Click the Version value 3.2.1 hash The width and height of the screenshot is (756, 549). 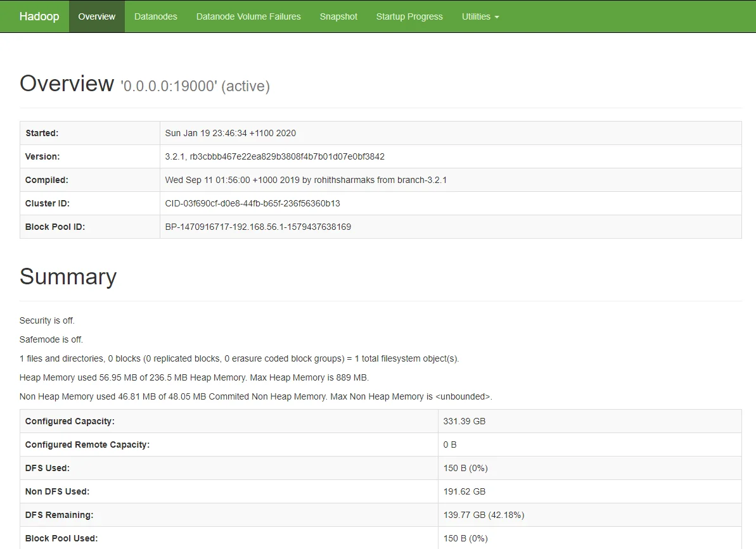coord(274,156)
